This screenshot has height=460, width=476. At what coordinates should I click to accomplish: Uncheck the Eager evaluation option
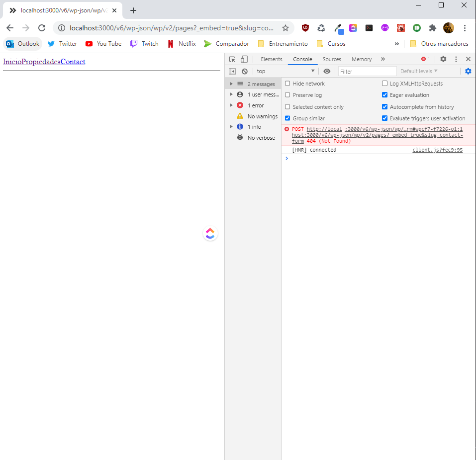pyautogui.click(x=384, y=95)
